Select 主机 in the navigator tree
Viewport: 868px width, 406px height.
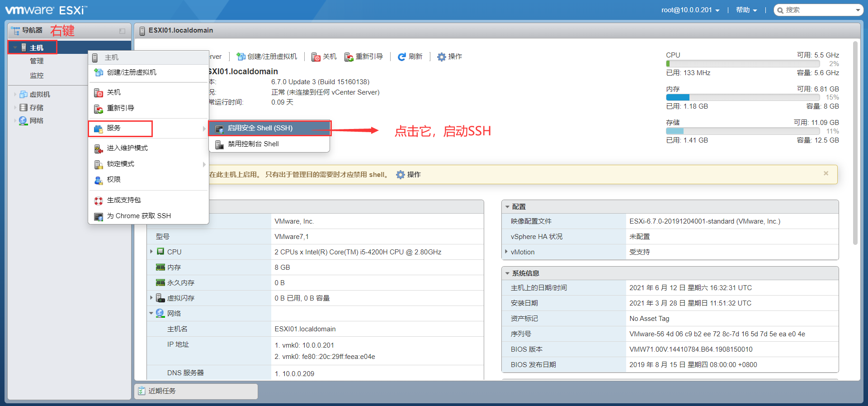coord(37,48)
